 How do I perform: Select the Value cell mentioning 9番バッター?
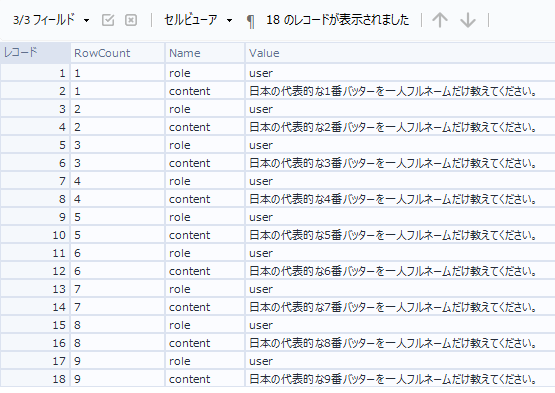tap(400, 379)
